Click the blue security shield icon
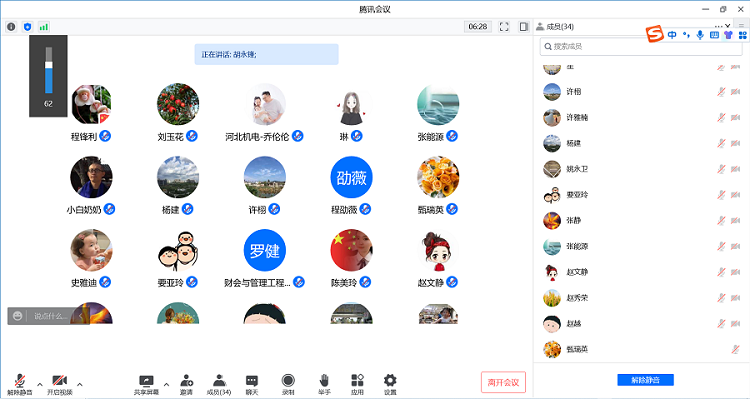 point(27,27)
